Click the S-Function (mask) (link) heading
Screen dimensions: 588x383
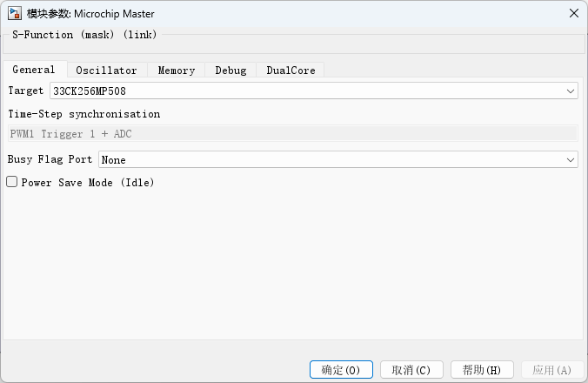(84, 35)
